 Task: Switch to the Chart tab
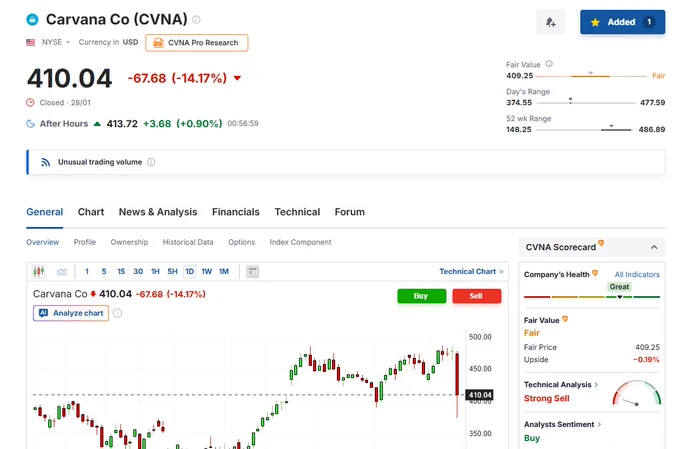[x=91, y=212]
